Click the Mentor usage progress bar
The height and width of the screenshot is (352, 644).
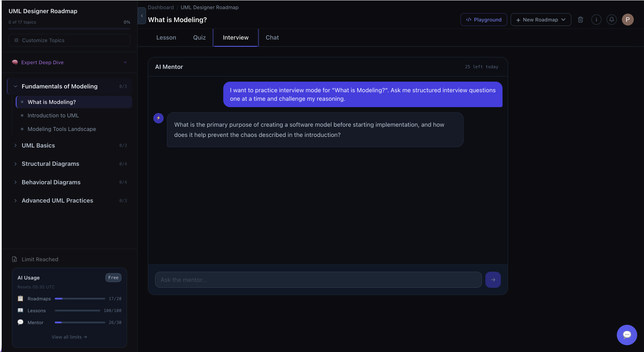pyautogui.click(x=80, y=322)
